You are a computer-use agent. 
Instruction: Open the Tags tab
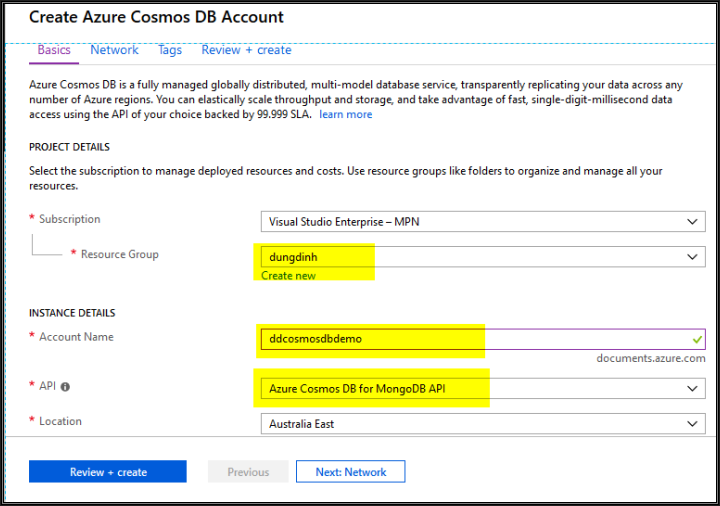coord(170,50)
